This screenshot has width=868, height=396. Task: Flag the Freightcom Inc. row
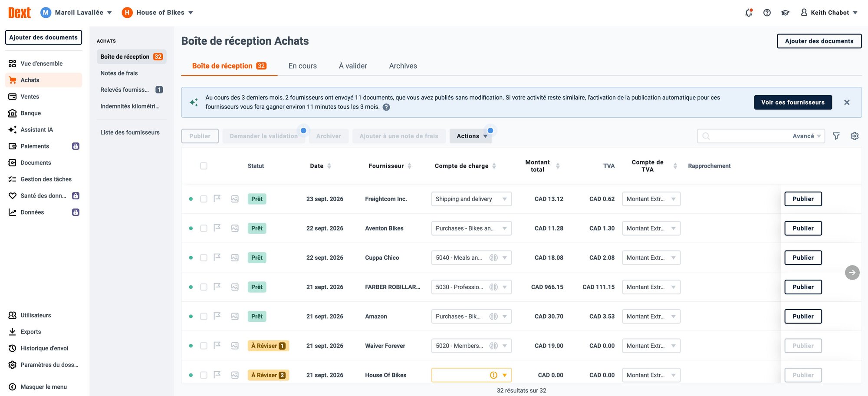217,198
